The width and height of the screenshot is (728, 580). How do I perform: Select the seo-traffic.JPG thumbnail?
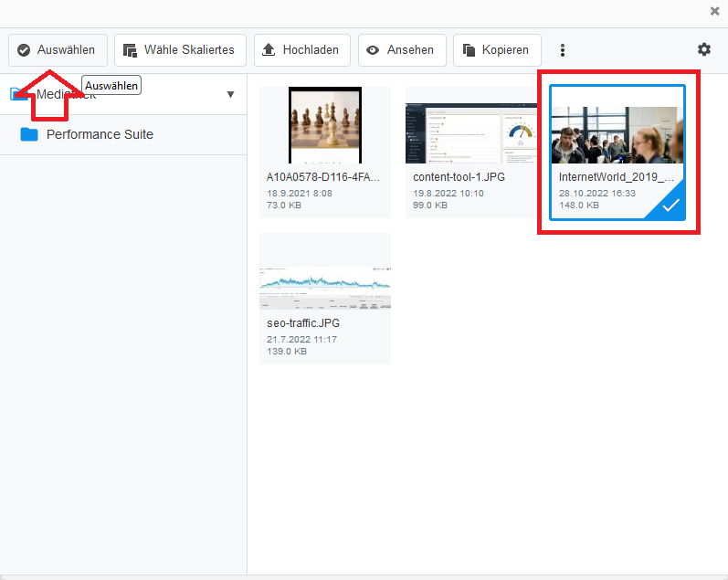pyautogui.click(x=325, y=288)
